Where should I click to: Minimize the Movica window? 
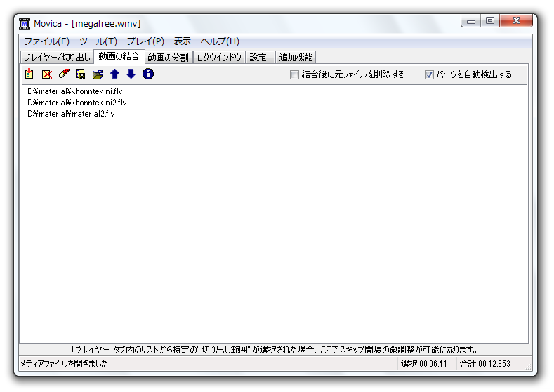[470, 21]
